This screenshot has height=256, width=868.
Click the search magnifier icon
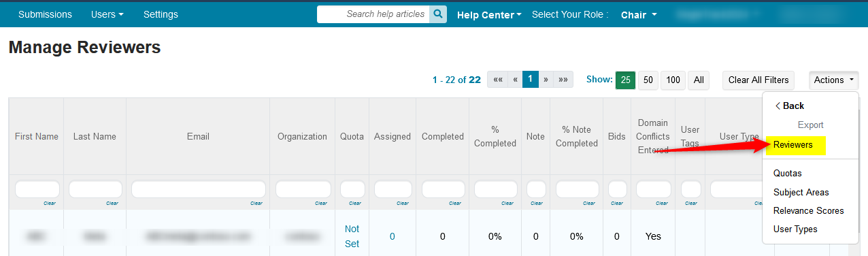coord(439,14)
